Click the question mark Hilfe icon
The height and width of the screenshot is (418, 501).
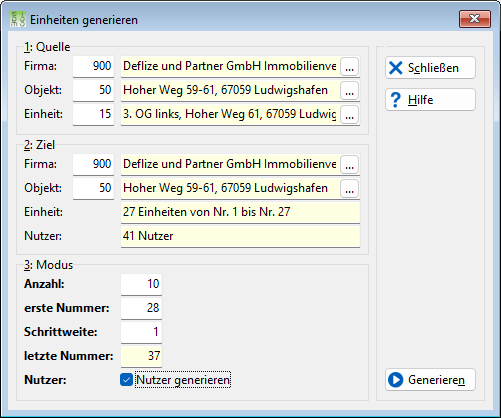[396, 100]
